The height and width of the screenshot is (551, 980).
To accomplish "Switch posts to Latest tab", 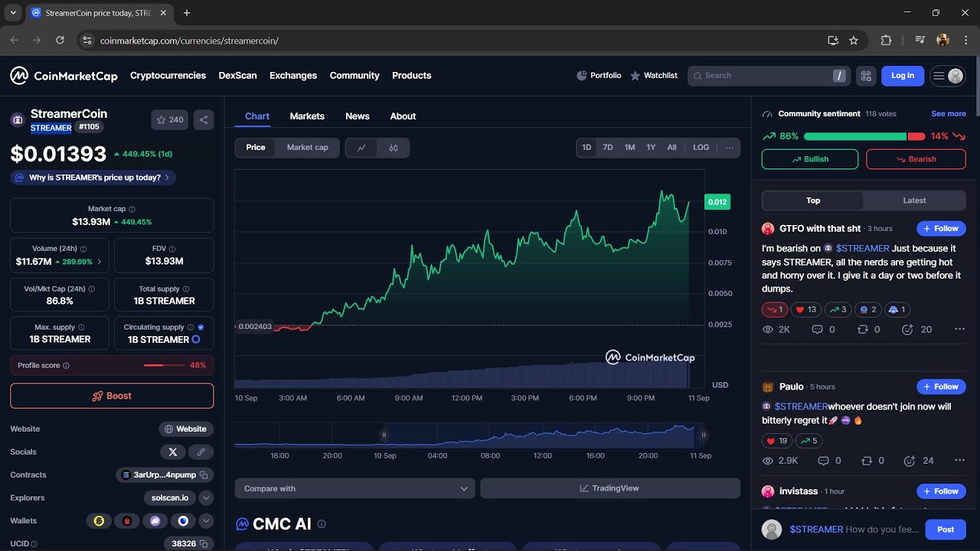I will [914, 201].
